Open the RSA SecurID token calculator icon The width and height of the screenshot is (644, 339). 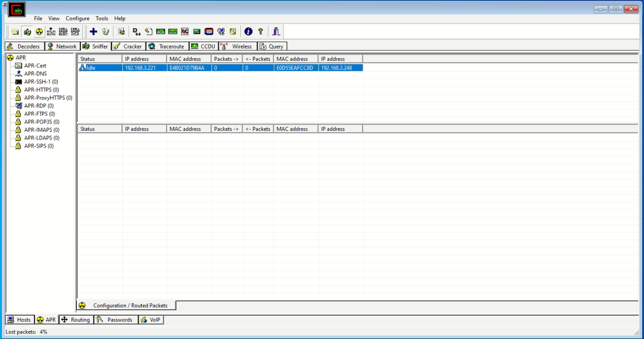coord(209,32)
